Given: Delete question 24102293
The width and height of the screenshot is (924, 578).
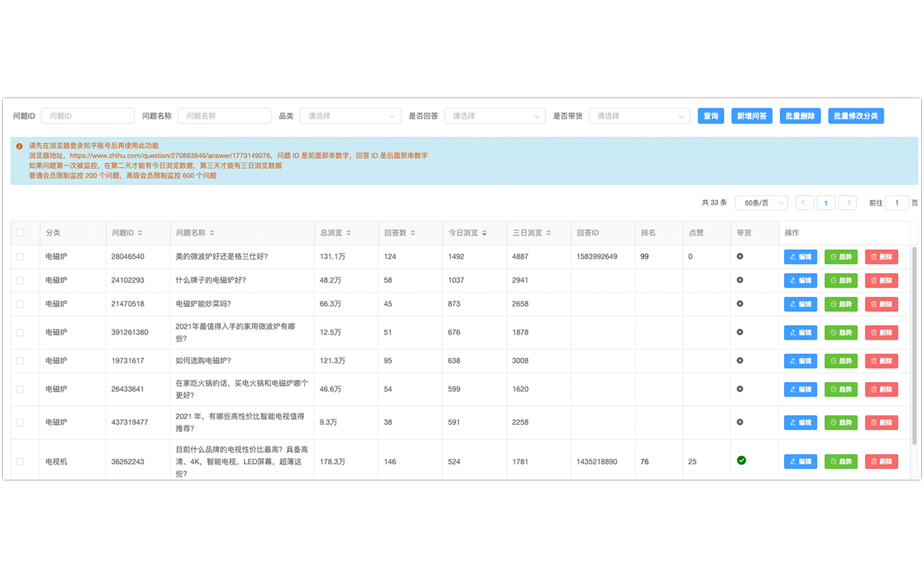Looking at the screenshot, I should tap(881, 280).
